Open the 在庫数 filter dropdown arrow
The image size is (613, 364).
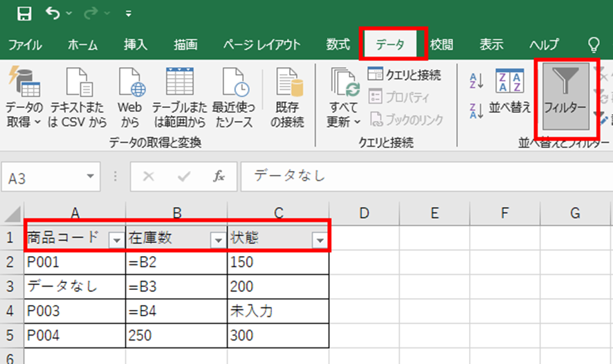coord(217,239)
